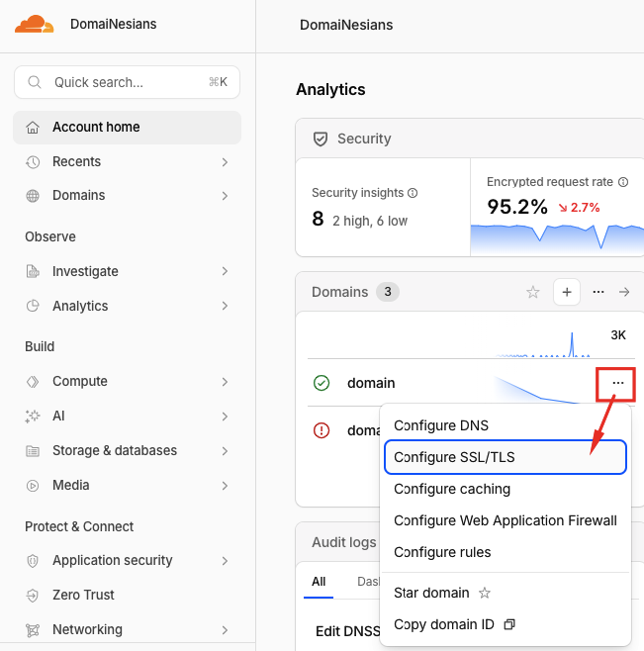
Task: Click the Zero Trust shield icon
Action: [x=33, y=596]
